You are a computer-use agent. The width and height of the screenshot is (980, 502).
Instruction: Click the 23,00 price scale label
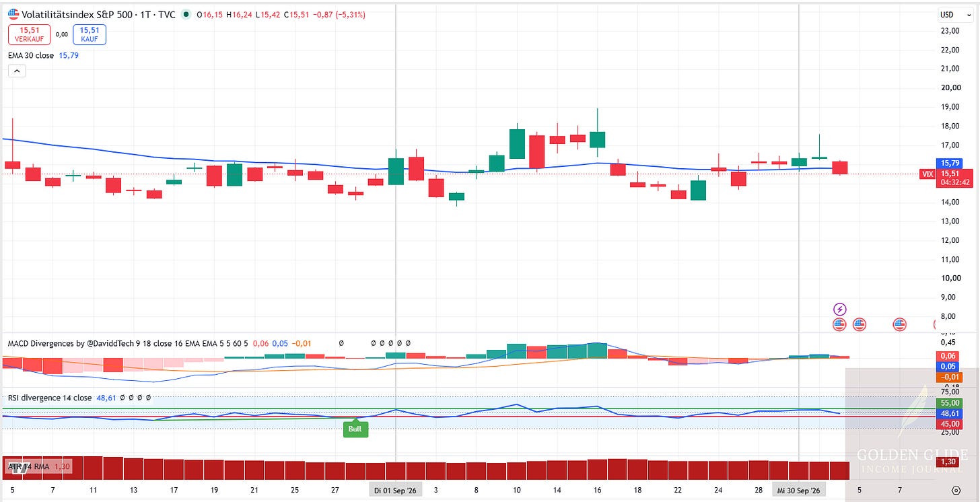[950, 30]
